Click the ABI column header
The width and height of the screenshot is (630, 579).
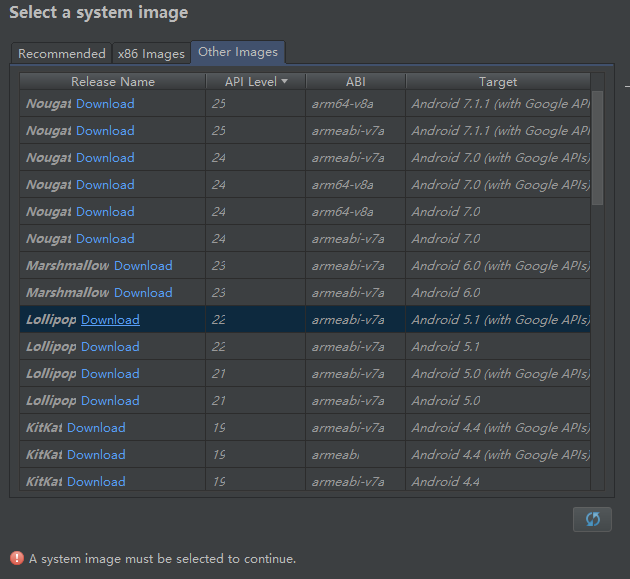pos(356,82)
